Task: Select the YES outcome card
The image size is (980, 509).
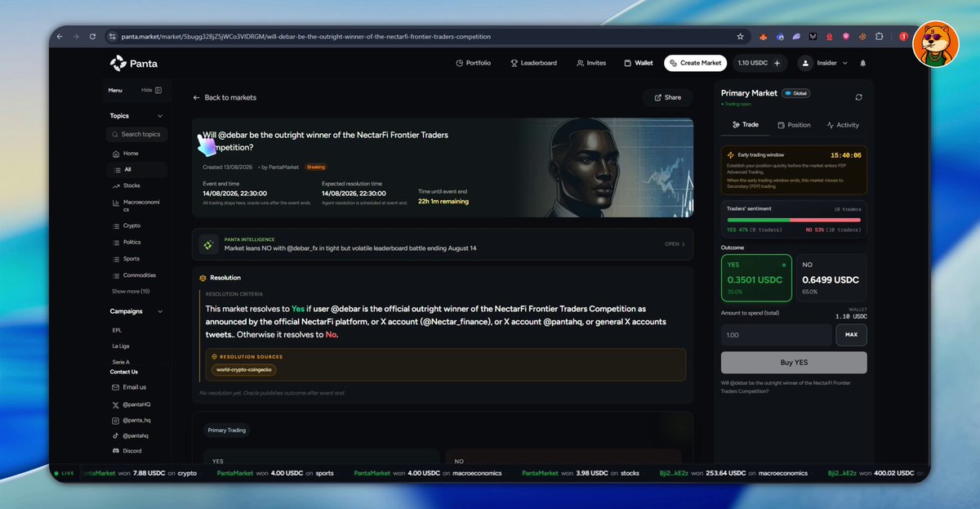Action: tap(756, 278)
